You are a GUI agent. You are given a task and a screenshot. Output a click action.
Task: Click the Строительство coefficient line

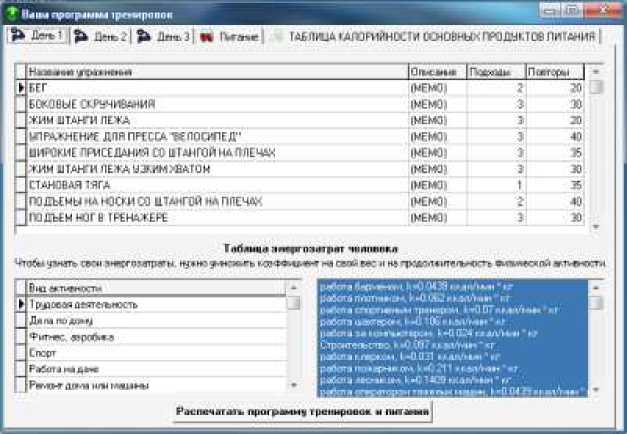[407, 345]
